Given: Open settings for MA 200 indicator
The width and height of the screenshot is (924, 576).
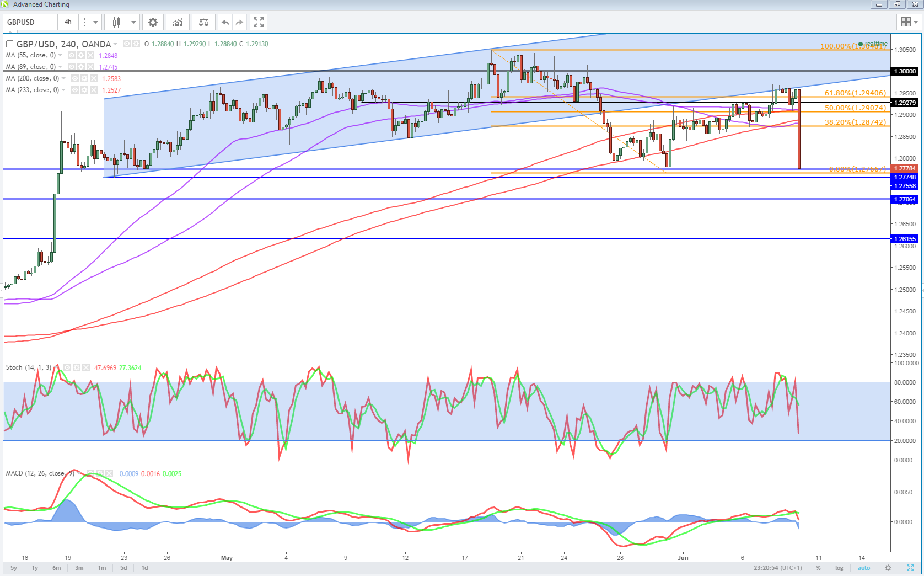Looking at the screenshot, I should point(84,78).
